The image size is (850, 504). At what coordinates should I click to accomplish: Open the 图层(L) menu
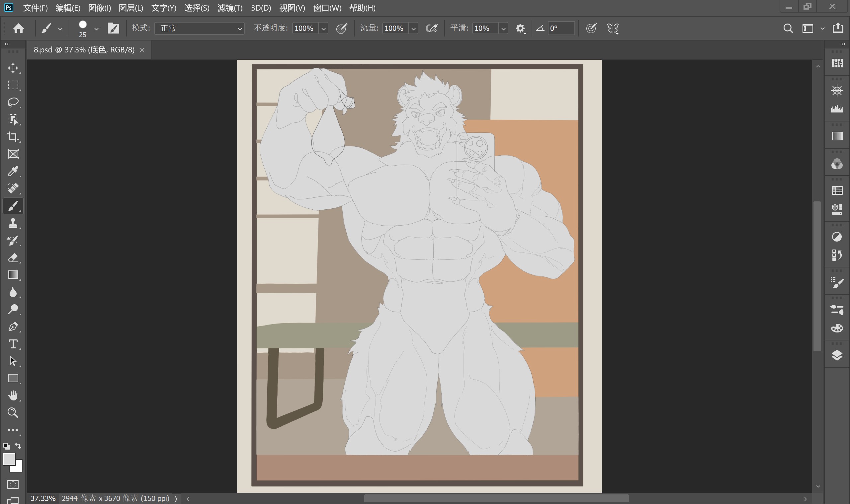(x=131, y=8)
